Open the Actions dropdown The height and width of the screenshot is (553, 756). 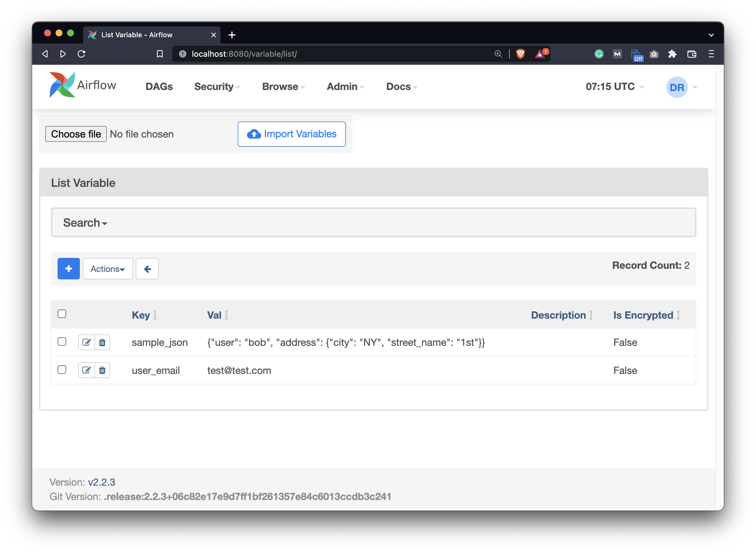(108, 268)
